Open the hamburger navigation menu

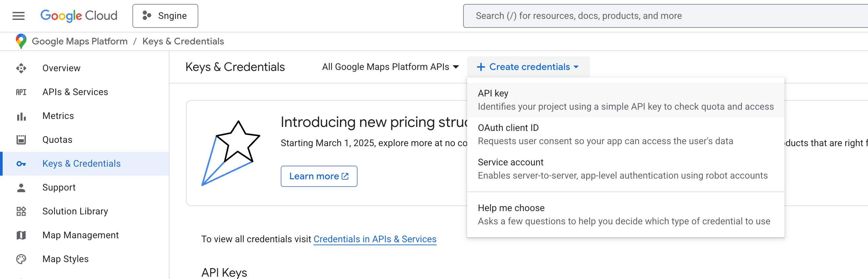(19, 16)
